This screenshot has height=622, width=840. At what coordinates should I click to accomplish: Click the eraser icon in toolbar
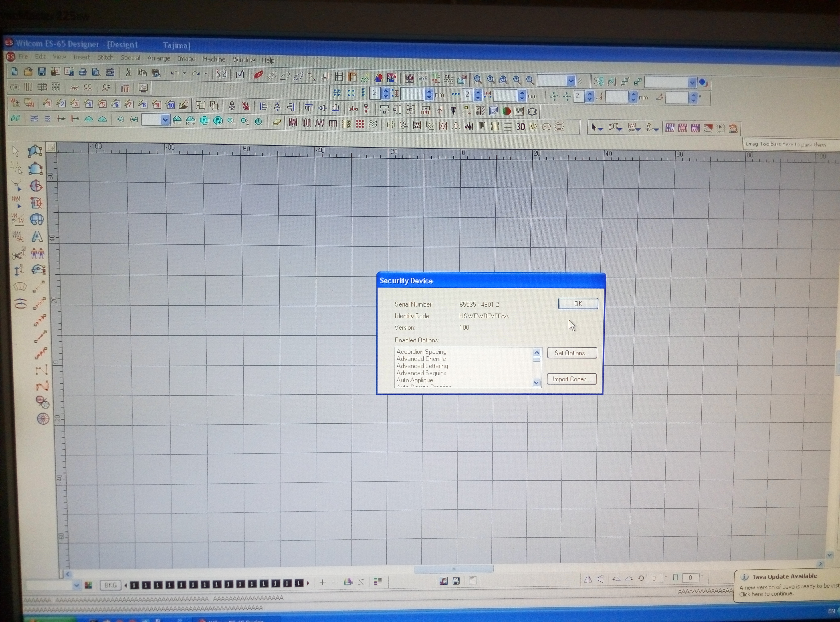(x=277, y=122)
